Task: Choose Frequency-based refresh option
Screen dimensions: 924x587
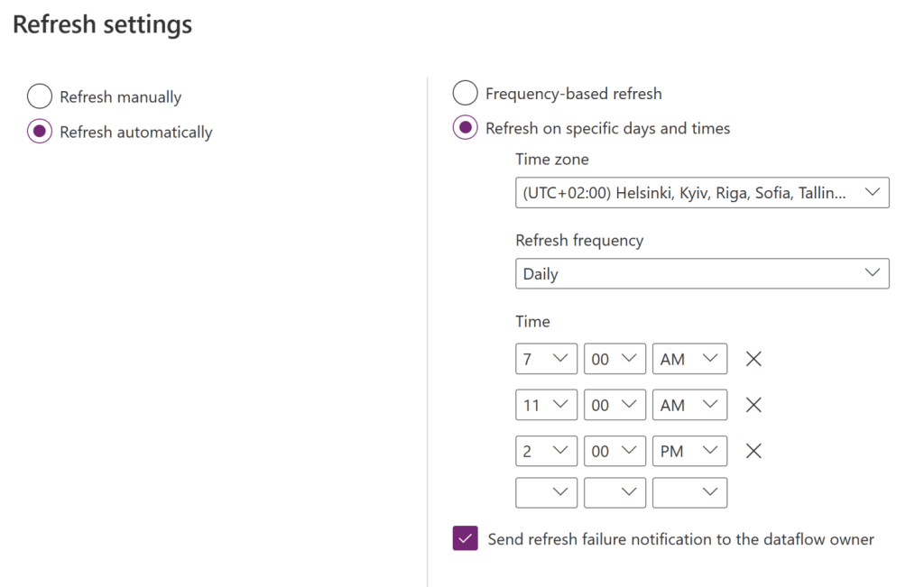Action: click(465, 93)
